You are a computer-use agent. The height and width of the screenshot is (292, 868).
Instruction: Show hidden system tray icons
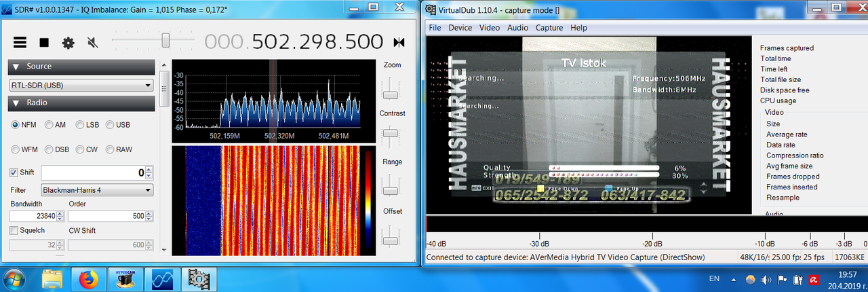pos(734,279)
